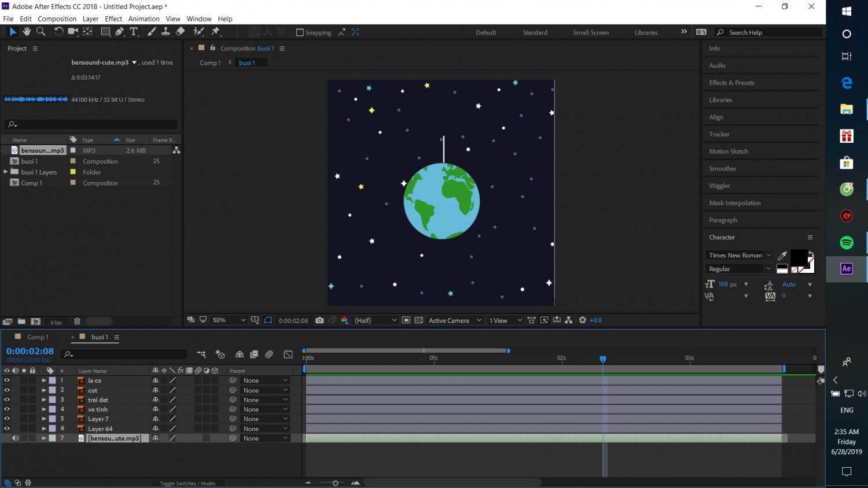Select the Rectangle shape tool
The width and height of the screenshot is (868, 488).
tap(105, 32)
